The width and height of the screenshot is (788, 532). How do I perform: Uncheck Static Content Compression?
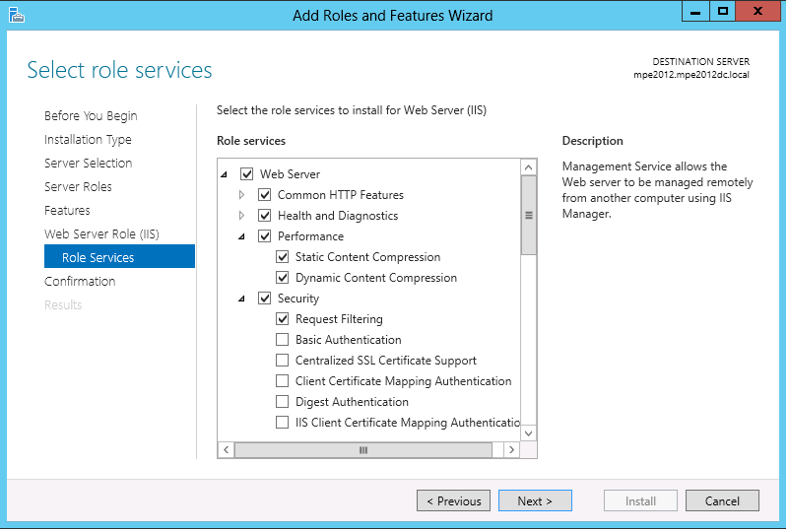(x=283, y=257)
